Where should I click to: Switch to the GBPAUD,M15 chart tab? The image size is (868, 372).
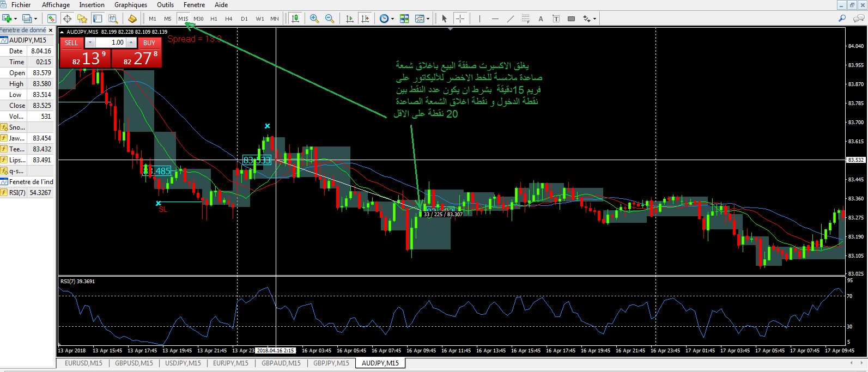pos(281,363)
